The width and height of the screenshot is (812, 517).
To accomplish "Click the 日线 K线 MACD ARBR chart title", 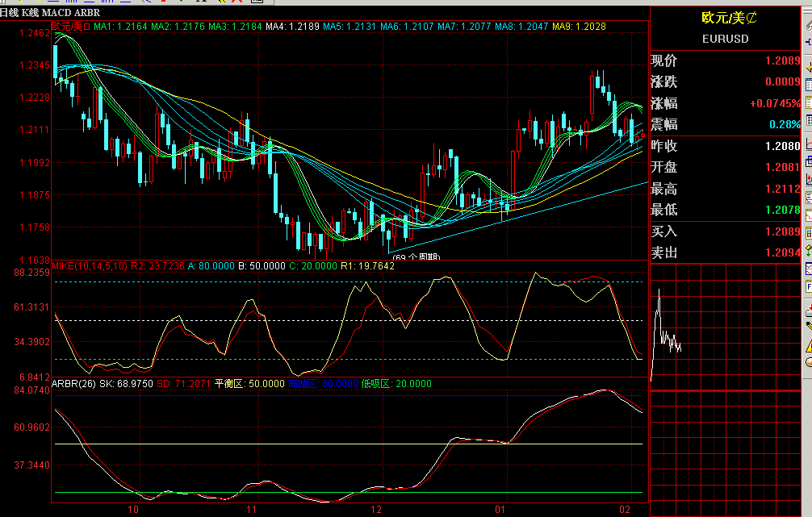I will coord(50,13).
